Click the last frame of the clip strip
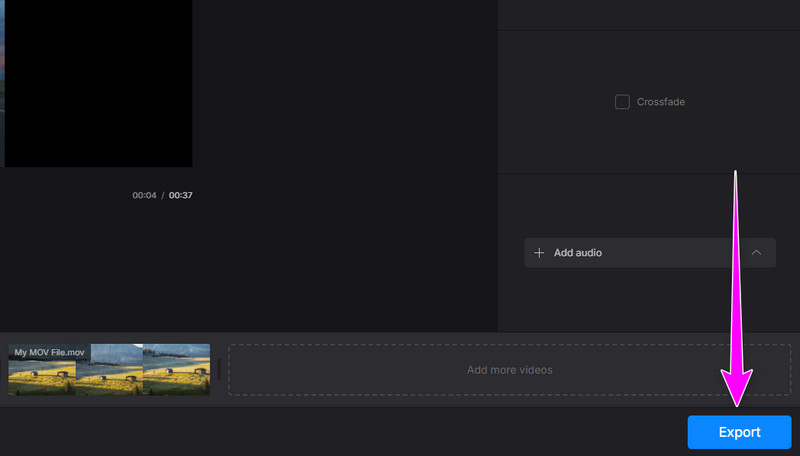 (177, 375)
